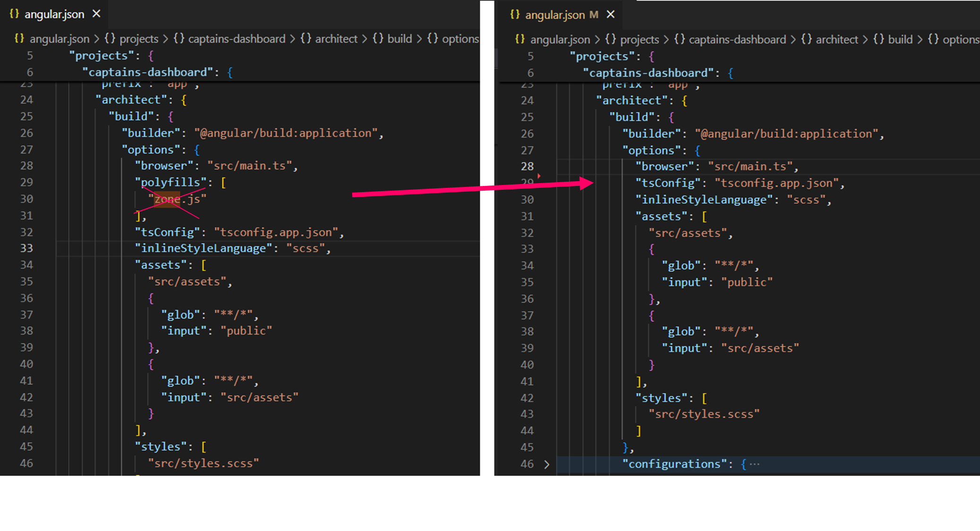Open architect breadcrumb in left editor

pyautogui.click(x=336, y=39)
